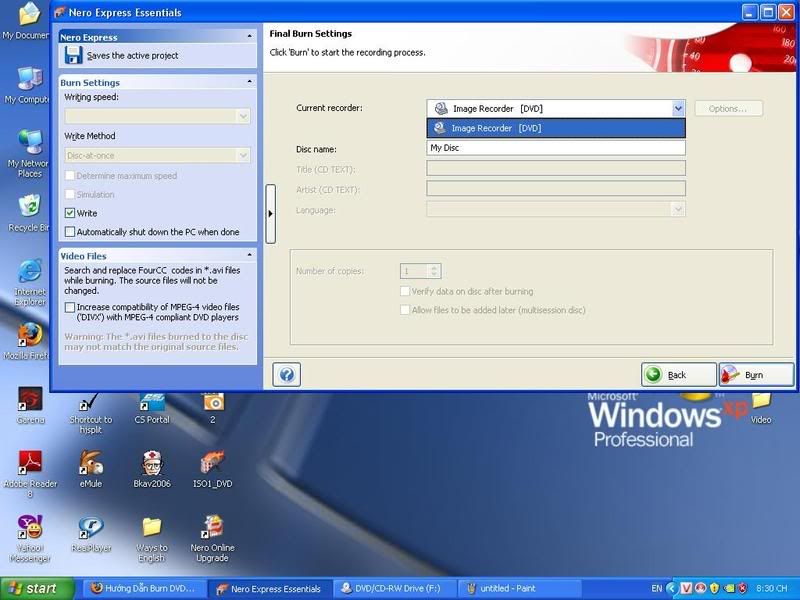The height and width of the screenshot is (600, 800).
Task: Open My Documents desktop icon
Action: tap(27, 21)
